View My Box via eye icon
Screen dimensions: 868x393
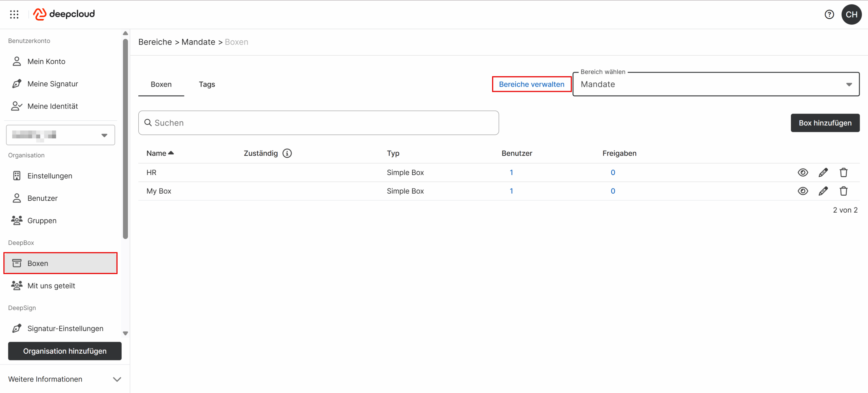[803, 191]
